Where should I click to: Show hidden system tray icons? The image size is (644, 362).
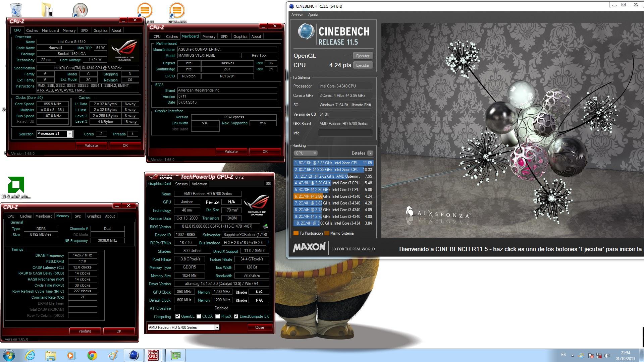(573, 356)
